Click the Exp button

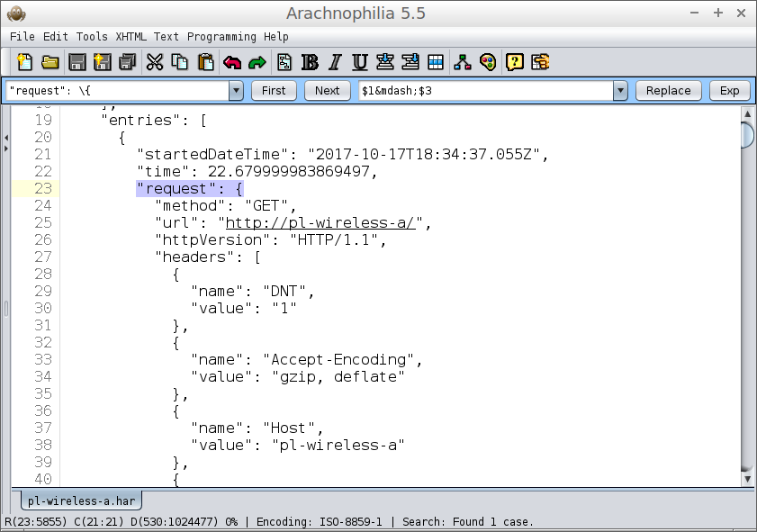click(x=729, y=90)
